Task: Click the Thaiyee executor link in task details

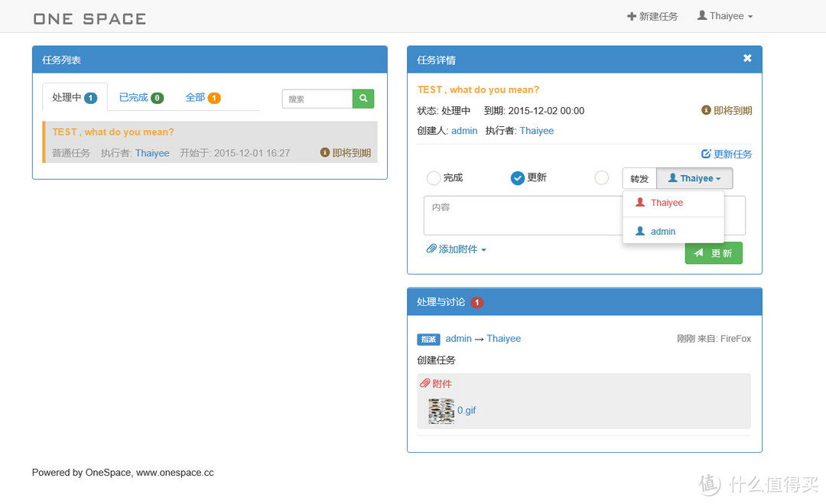Action: (536, 131)
